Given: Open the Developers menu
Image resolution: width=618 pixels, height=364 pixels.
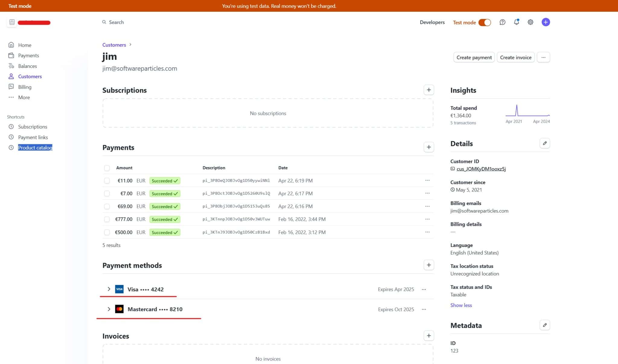Looking at the screenshot, I should click(432, 22).
